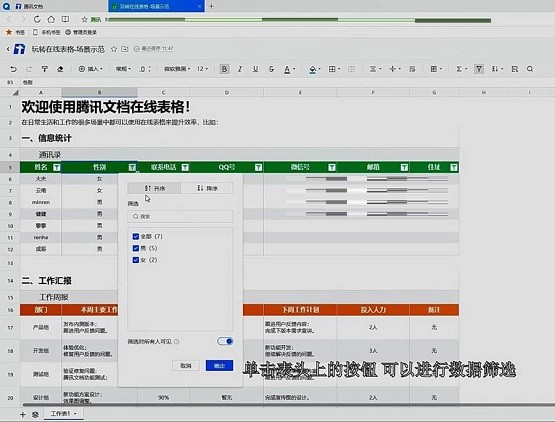Click the clear format eraser icon

coord(60,69)
